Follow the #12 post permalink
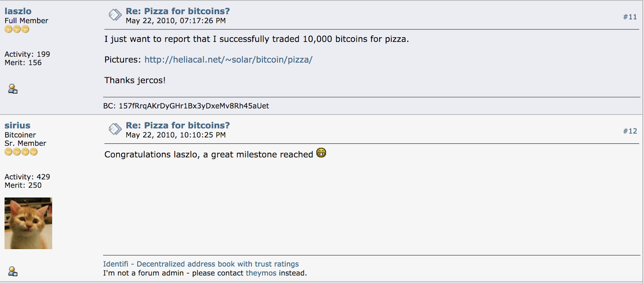 tap(630, 131)
